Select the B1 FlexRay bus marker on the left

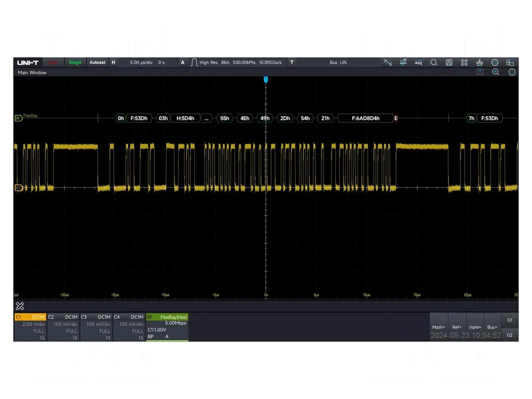coord(18,118)
